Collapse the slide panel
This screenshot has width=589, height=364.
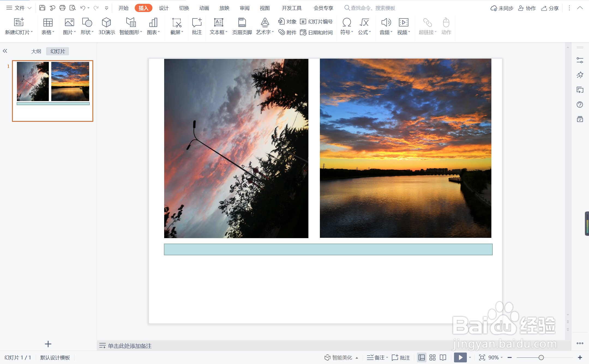(5, 51)
